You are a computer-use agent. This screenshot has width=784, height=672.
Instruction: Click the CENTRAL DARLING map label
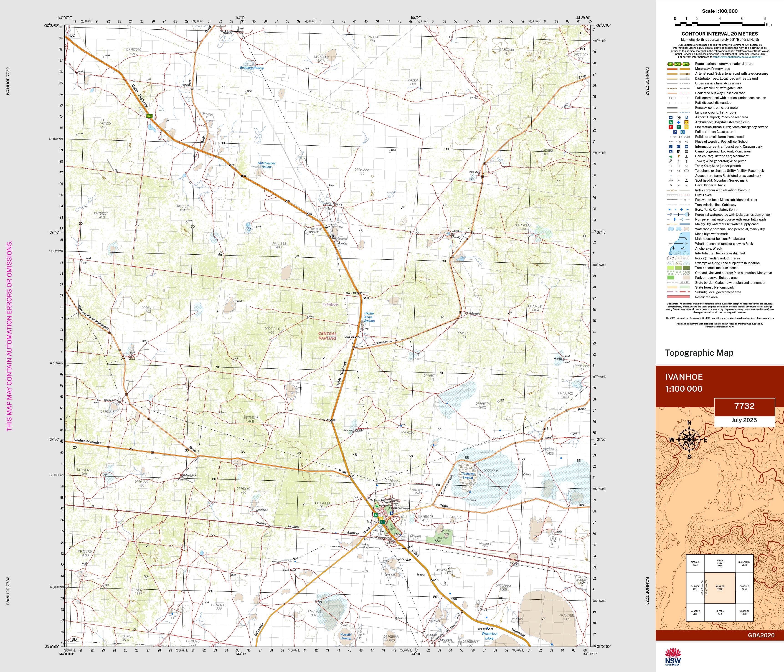[x=327, y=336]
